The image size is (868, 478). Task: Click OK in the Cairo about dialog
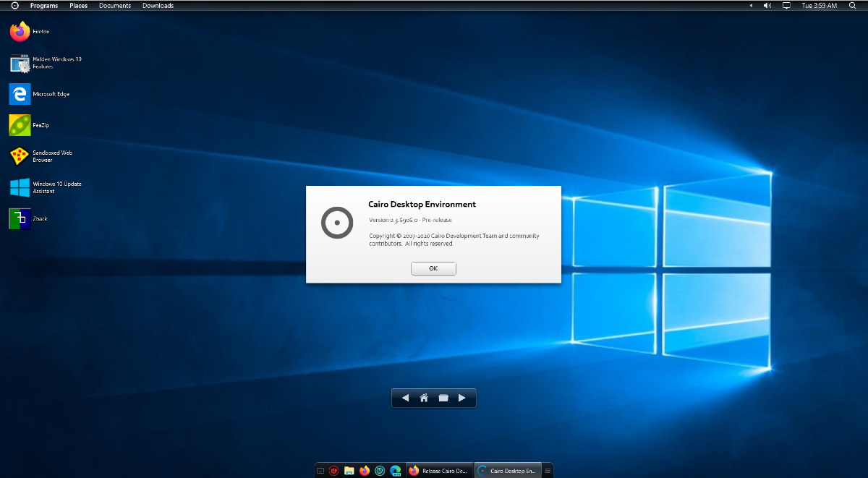point(433,268)
